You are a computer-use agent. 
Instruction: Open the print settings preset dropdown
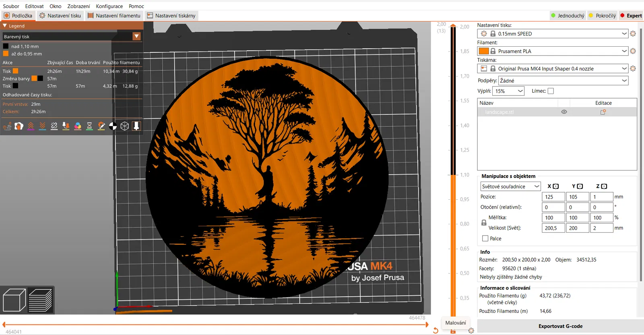[x=553, y=34]
